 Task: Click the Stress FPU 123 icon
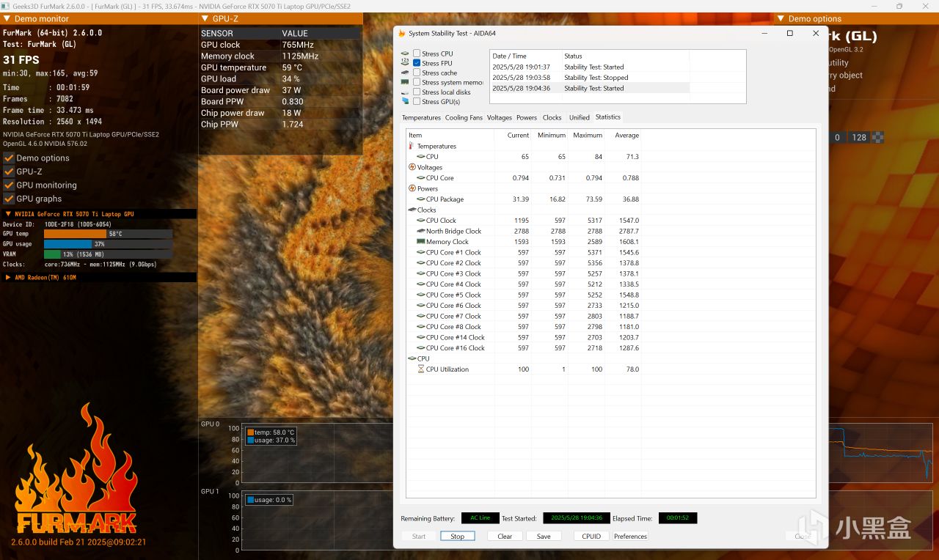click(x=405, y=63)
